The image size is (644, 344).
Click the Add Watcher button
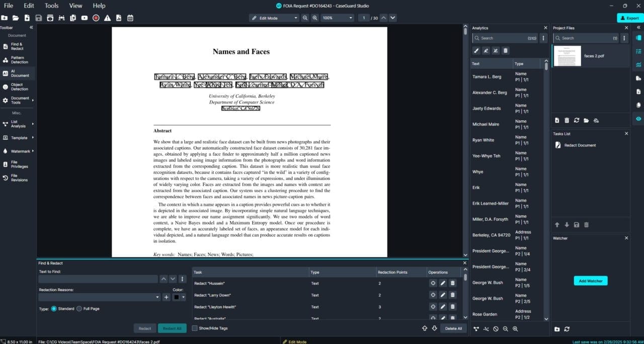click(x=590, y=281)
